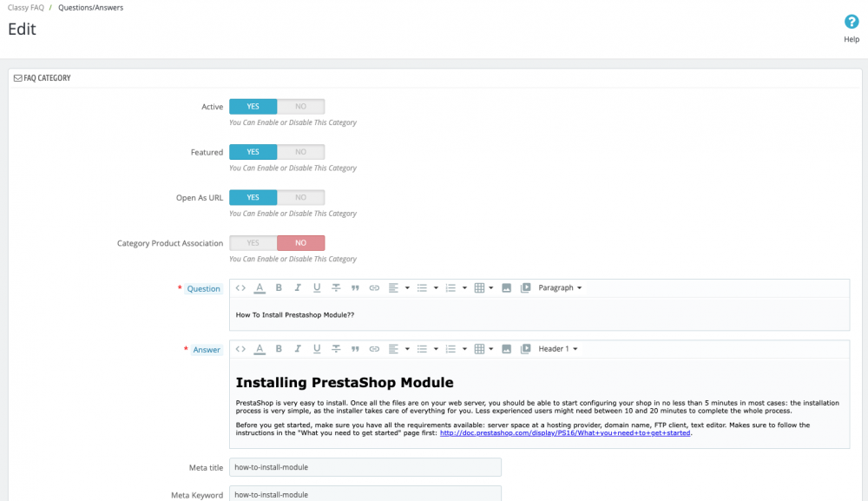Open the Paragraph format dropdown in Question editor
The width and height of the screenshot is (868, 501).
[556, 287]
